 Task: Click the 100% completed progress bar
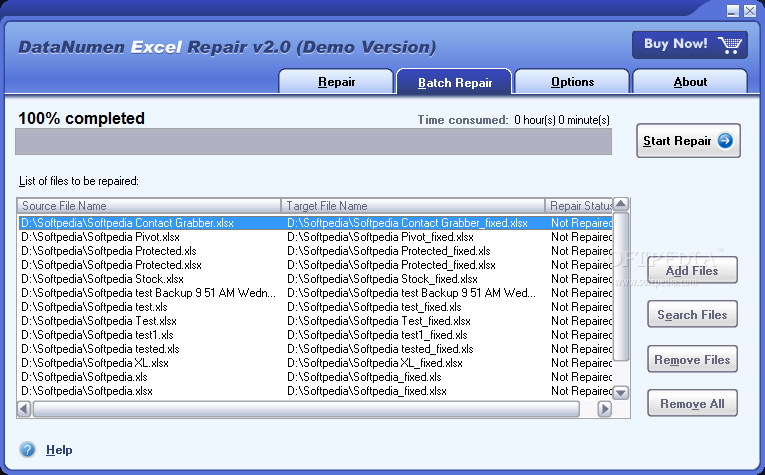[x=313, y=141]
